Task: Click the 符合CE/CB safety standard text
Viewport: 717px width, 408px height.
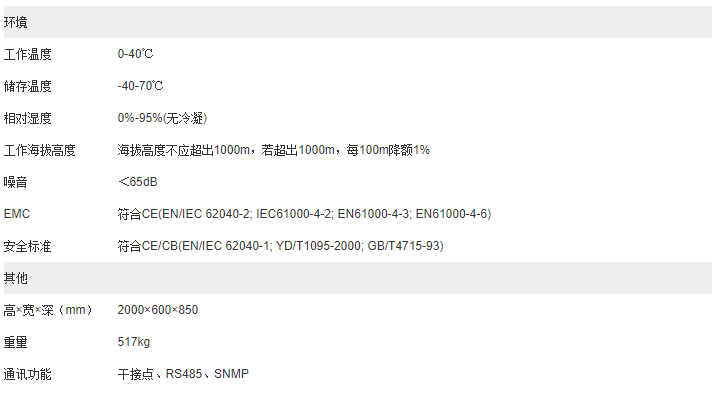Action: [280, 246]
